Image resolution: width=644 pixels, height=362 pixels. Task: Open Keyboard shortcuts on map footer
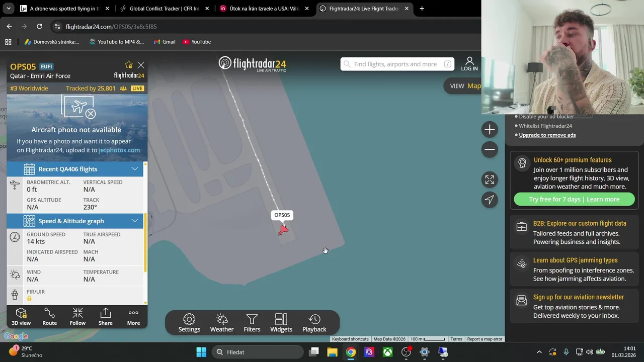click(x=350, y=339)
